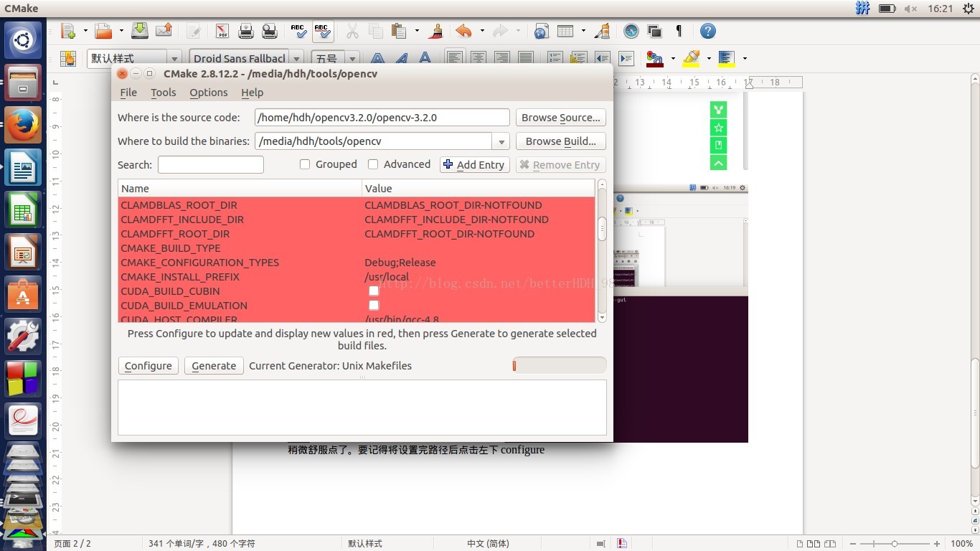Viewport: 980px width, 551px height.
Task: Cut selection with scissors icon
Action: click(352, 31)
